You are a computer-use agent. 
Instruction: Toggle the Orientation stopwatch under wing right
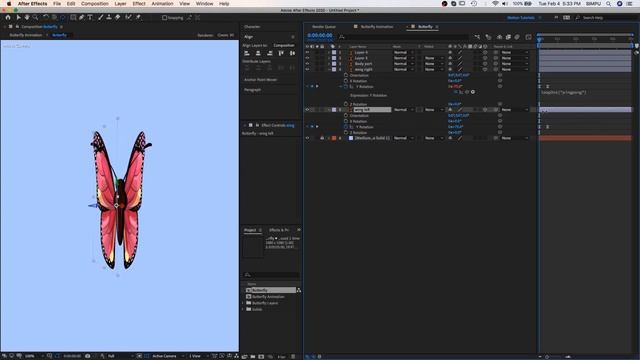pos(346,75)
